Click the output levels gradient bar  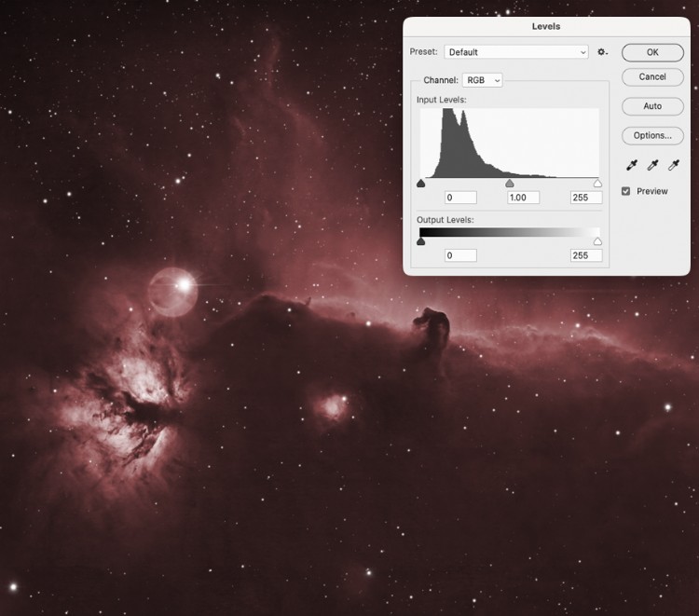tap(510, 232)
